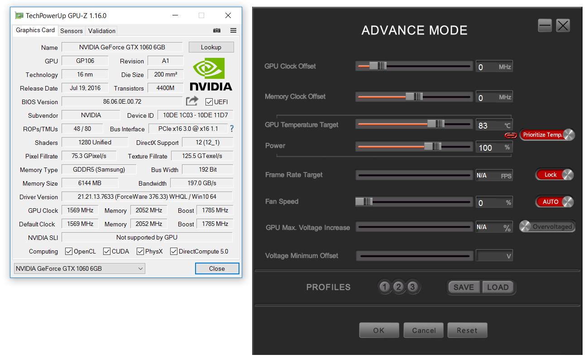
Task: Click the BIOS share/export arrow icon
Action: pyautogui.click(x=192, y=101)
